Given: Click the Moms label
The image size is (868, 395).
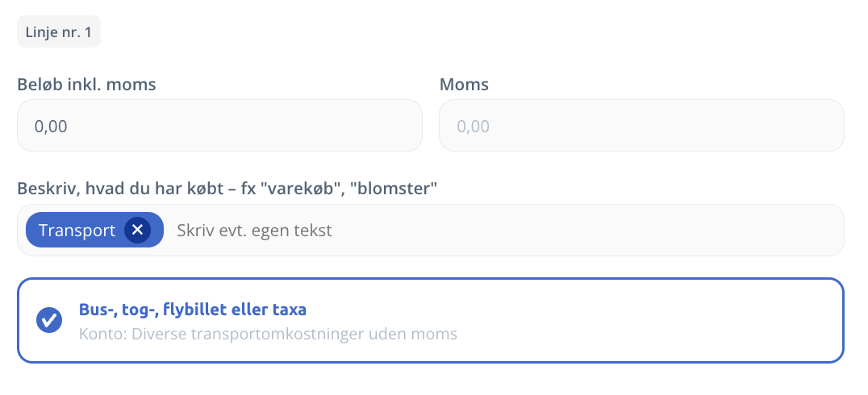Looking at the screenshot, I should pos(464,84).
